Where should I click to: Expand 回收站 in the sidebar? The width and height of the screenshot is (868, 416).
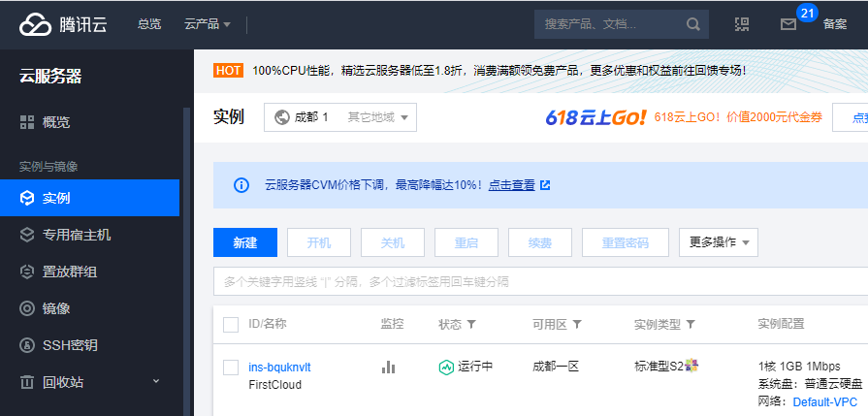coord(155,382)
